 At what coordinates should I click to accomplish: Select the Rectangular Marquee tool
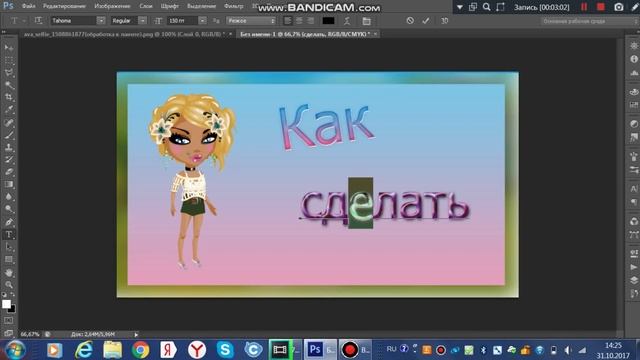point(9,60)
